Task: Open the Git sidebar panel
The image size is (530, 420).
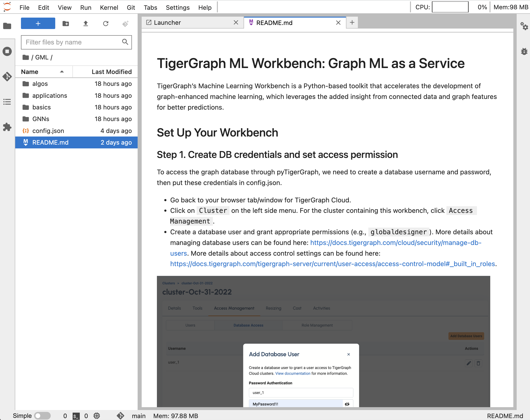Action: pos(7,77)
